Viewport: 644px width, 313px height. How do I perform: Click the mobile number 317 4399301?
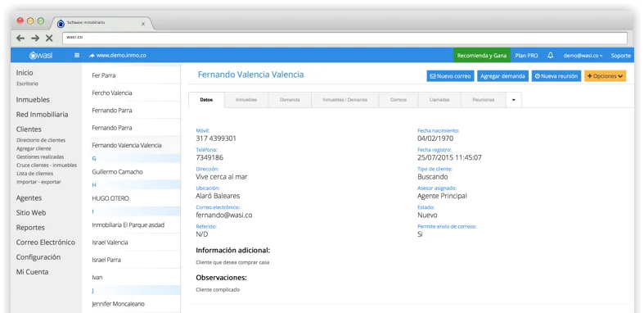point(216,138)
